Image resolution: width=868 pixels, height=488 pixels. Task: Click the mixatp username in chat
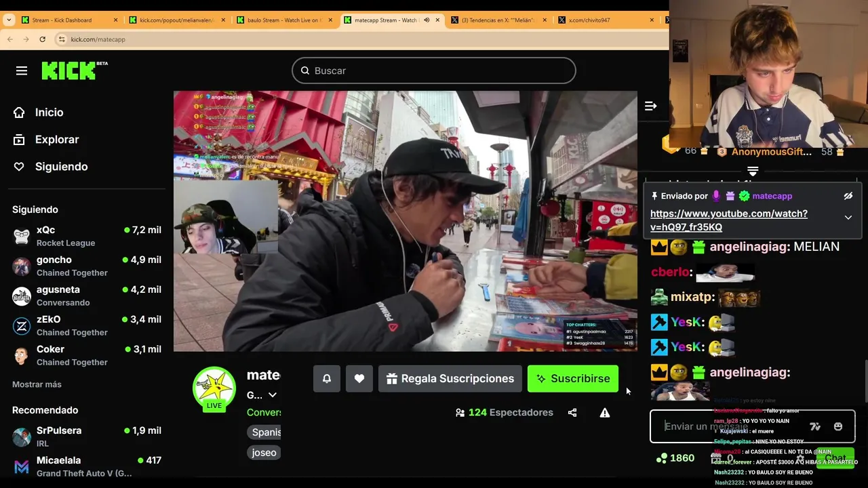[x=691, y=297]
